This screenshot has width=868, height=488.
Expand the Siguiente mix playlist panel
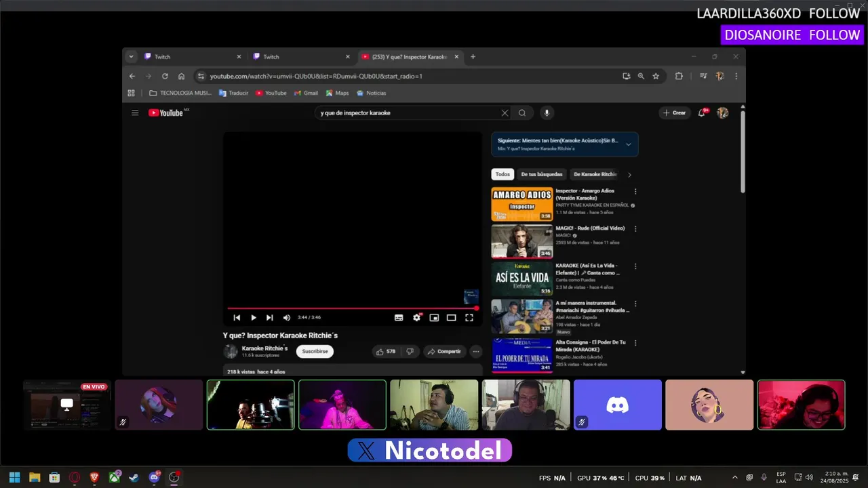[629, 144]
